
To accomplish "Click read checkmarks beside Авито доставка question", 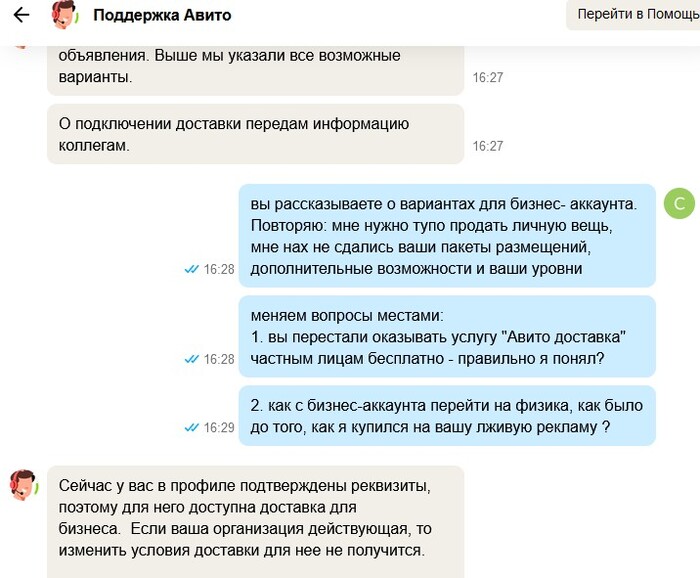I will click(192, 359).
